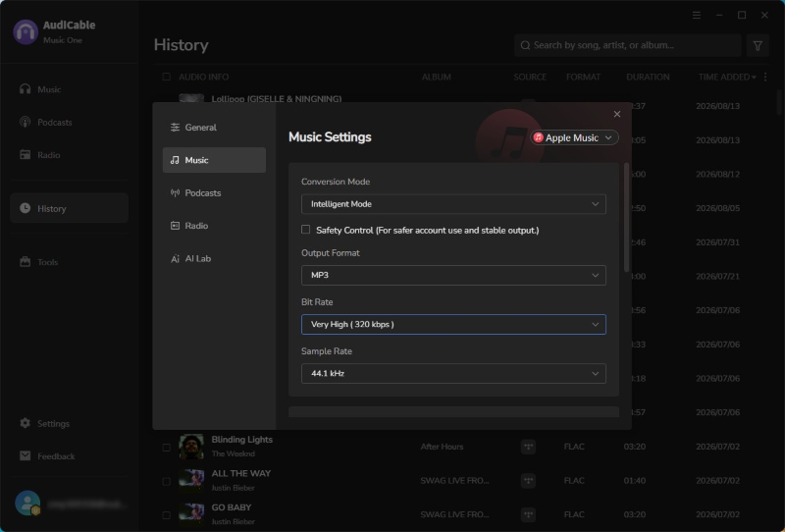Click the history list vertical scrollbar
The image size is (785, 532).
[x=779, y=103]
